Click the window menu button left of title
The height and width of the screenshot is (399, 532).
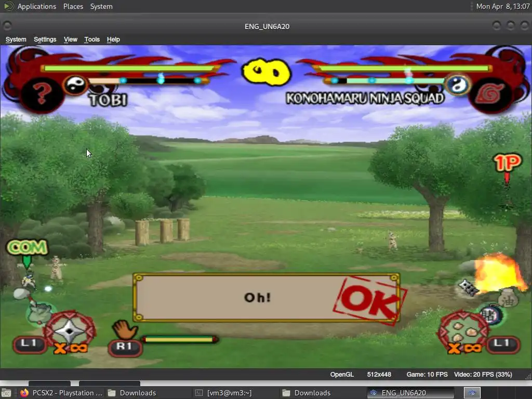point(7,26)
